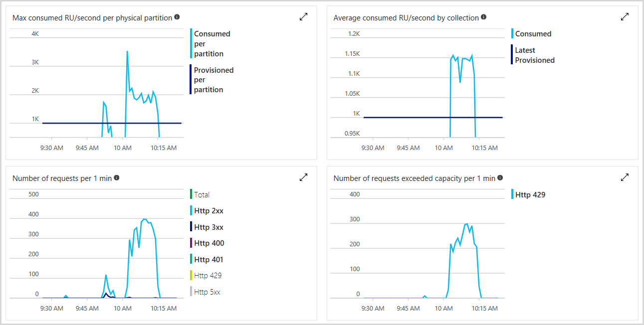Expand the Average consumed RU chart fullscreen
This screenshot has height=325, width=644.
click(x=625, y=16)
